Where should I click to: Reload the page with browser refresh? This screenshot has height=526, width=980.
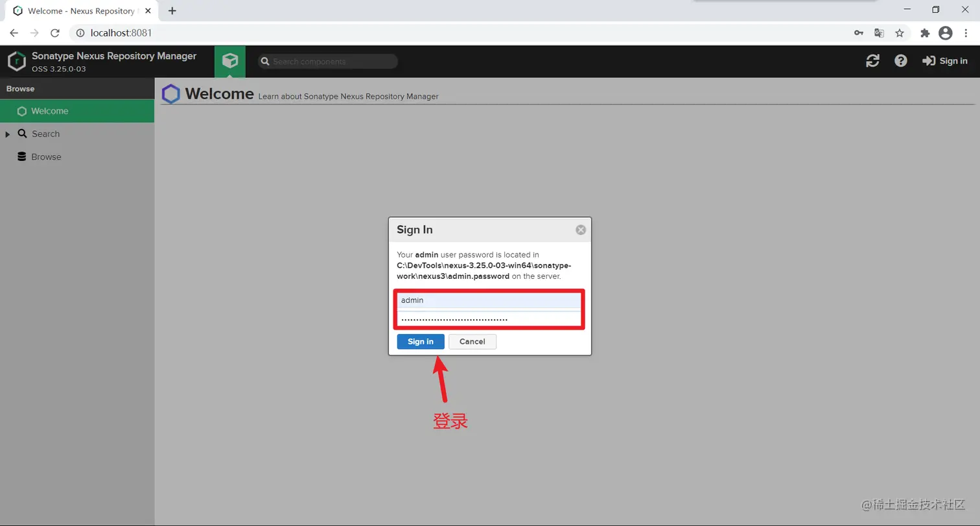[55, 33]
